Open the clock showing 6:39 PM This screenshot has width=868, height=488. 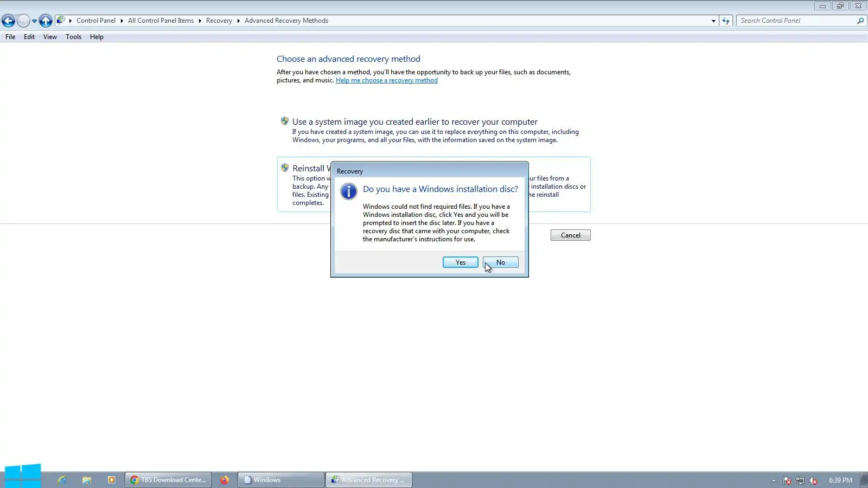[840, 480]
